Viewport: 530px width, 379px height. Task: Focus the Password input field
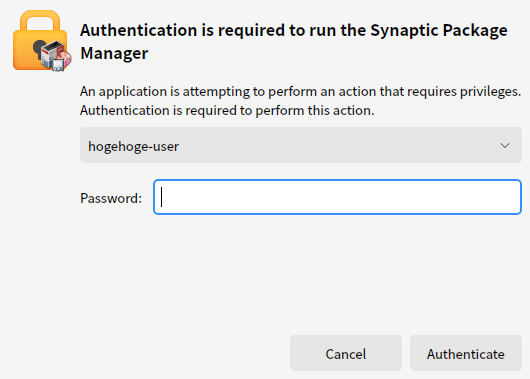[337, 197]
